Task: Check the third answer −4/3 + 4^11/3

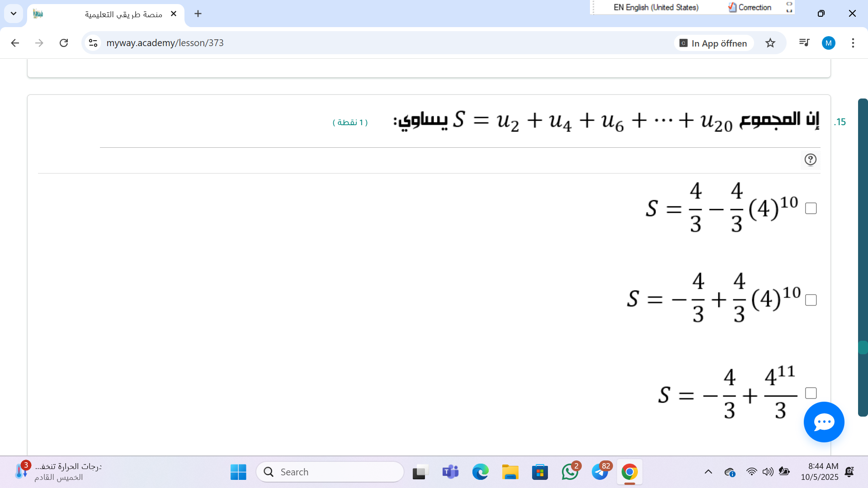Action: pos(811,393)
